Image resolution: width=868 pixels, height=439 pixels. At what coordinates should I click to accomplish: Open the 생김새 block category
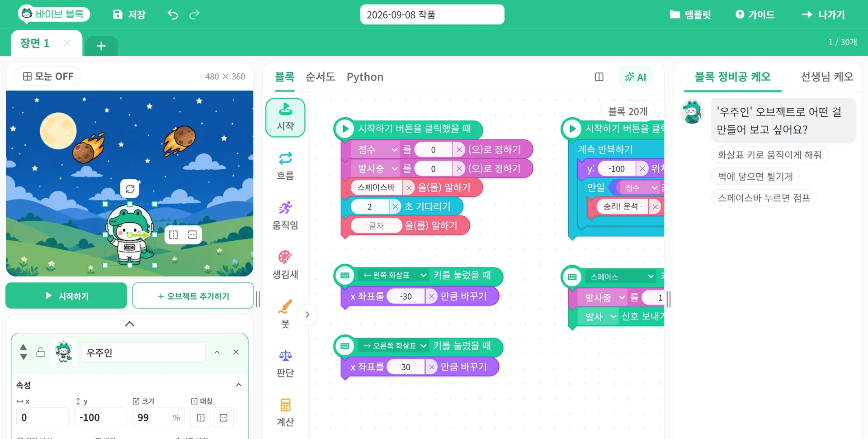tap(285, 265)
